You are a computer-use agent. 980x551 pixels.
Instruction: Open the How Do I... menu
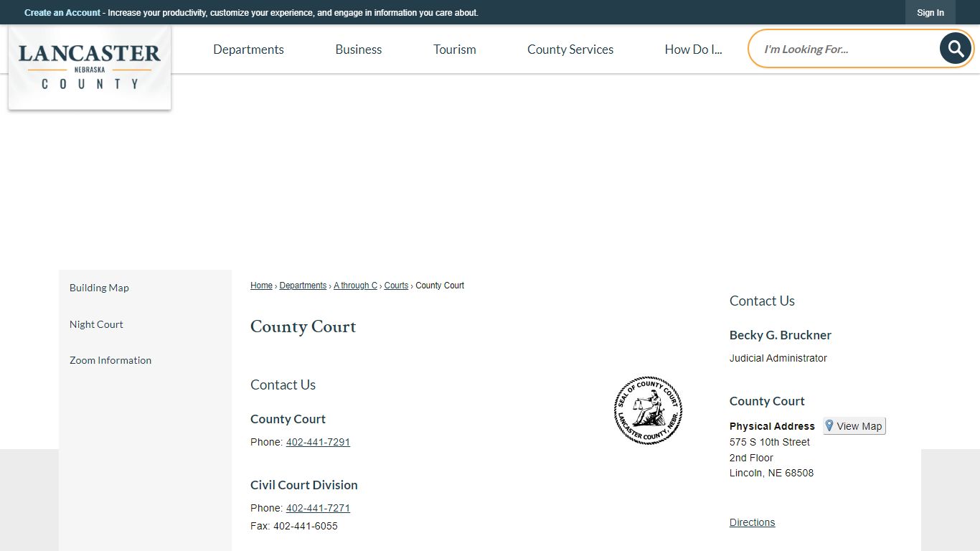693,50
